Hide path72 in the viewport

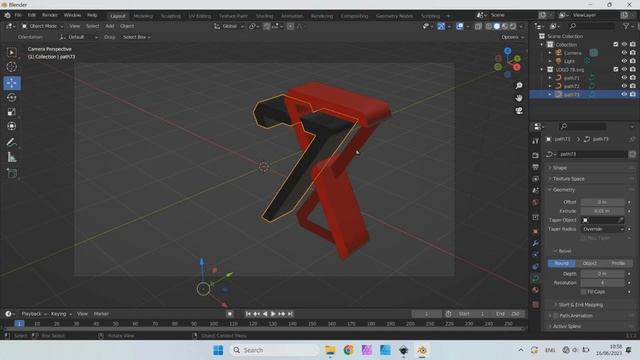click(x=624, y=86)
